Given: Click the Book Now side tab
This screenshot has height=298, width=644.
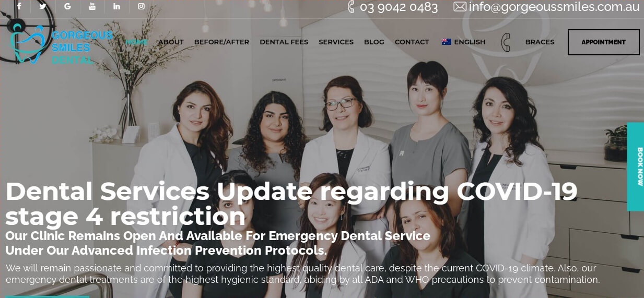Looking at the screenshot, I should pyautogui.click(x=636, y=167).
